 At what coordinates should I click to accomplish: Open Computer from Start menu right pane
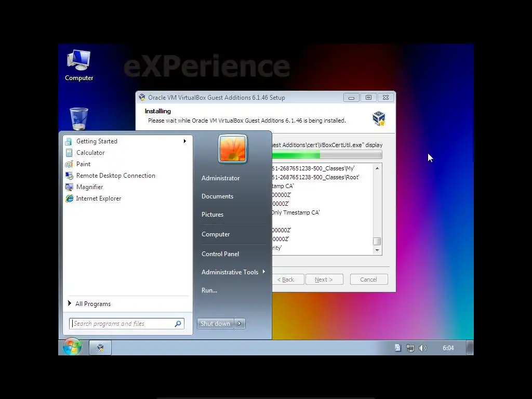(216, 234)
